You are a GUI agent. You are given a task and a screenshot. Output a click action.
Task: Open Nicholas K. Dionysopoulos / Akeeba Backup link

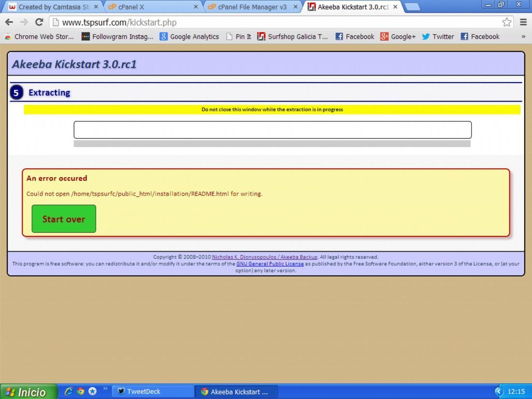point(265,257)
